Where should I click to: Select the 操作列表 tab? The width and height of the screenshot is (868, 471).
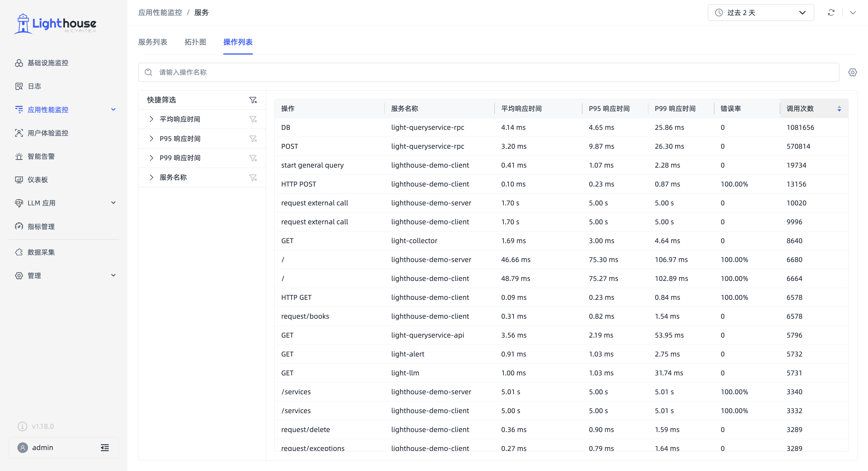pos(238,42)
